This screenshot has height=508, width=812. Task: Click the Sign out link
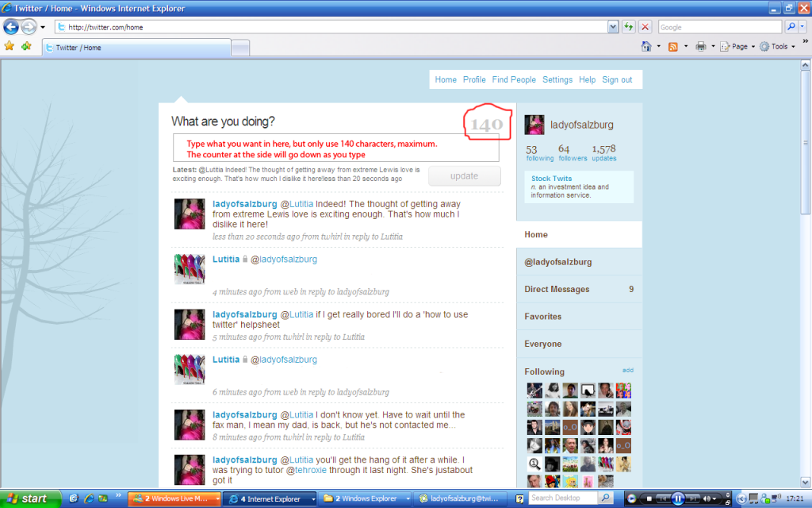pyautogui.click(x=617, y=80)
